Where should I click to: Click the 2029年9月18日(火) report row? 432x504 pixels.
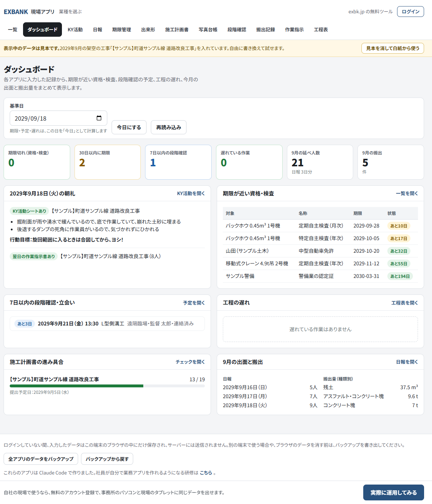click(x=270, y=405)
